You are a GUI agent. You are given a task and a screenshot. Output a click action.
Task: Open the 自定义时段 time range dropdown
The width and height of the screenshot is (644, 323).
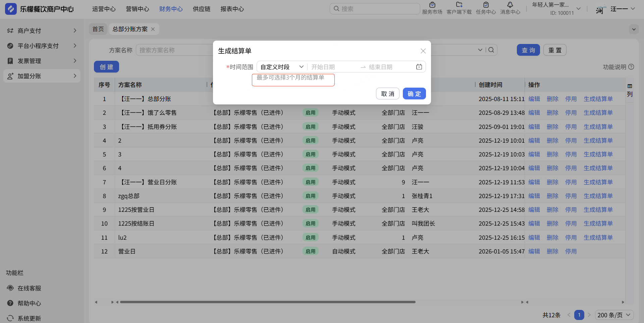[282, 67]
